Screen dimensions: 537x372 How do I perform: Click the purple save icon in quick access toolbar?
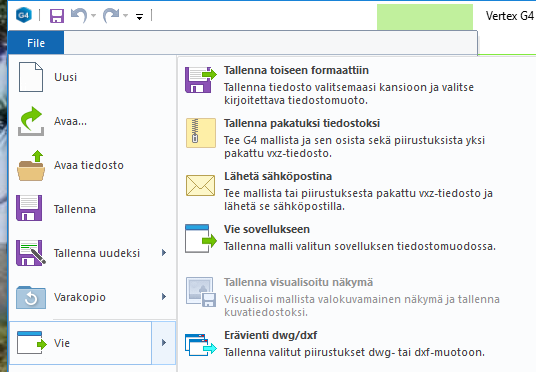click(57, 16)
